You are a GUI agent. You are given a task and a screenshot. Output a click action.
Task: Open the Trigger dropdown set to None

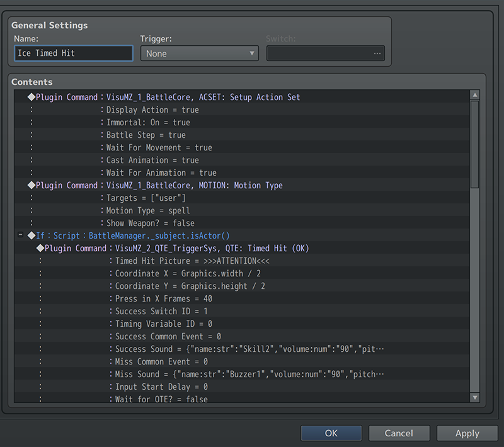199,54
